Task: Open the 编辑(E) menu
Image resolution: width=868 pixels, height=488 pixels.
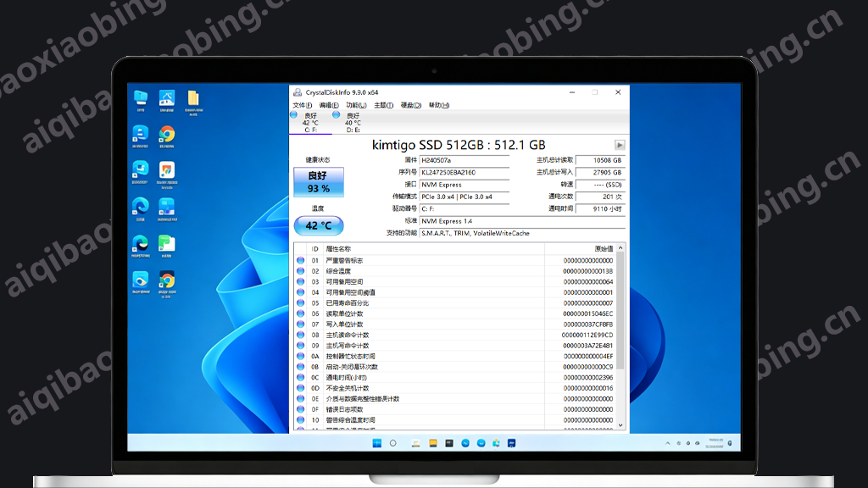Action: [x=329, y=105]
